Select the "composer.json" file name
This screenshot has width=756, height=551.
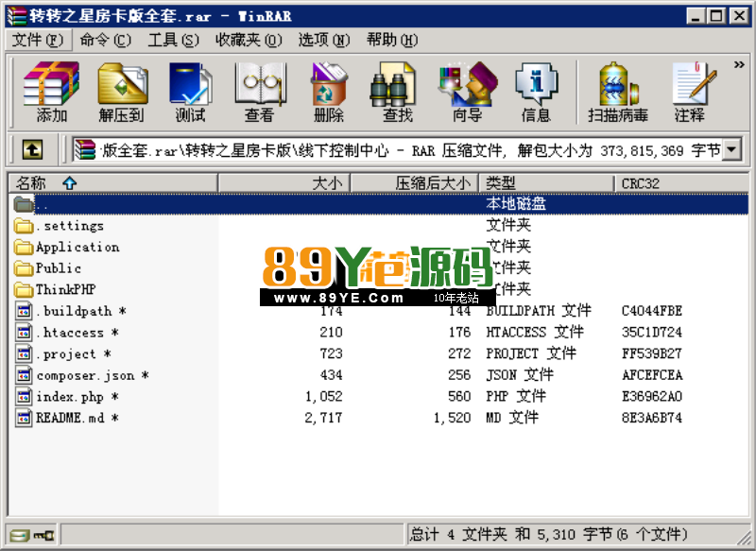coord(93,375)
